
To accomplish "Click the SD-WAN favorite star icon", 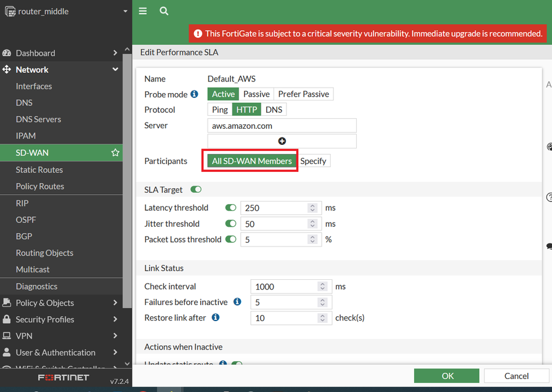I will coord(115,153).
